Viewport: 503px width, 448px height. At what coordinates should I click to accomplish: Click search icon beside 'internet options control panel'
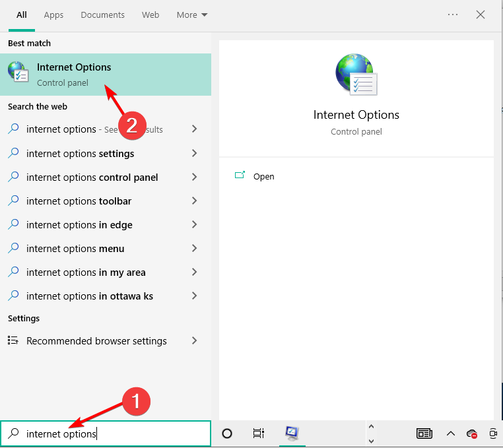pos(13,177)
